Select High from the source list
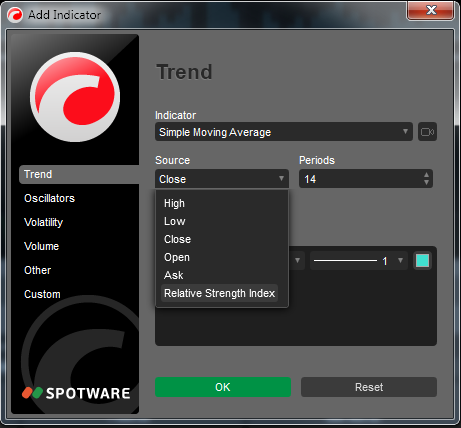This screenshot has height=428, width=461. coord(174,203)
